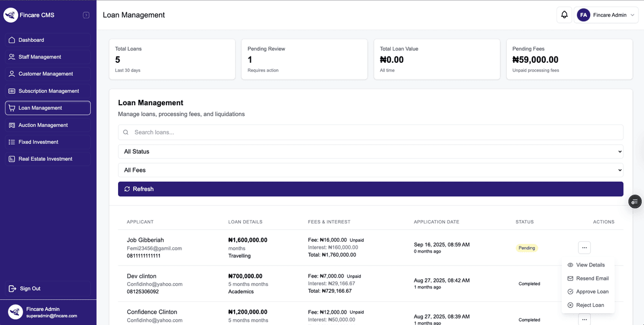Click the FA avatar in the top bar
The height and width of the screenshot is (325, 644).
pyautogui.click(x=583, y=15)
